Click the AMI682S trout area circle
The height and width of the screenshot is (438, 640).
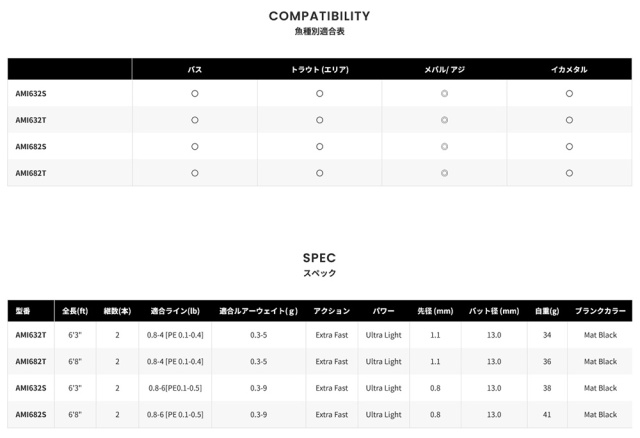click(x=320, y=147)
